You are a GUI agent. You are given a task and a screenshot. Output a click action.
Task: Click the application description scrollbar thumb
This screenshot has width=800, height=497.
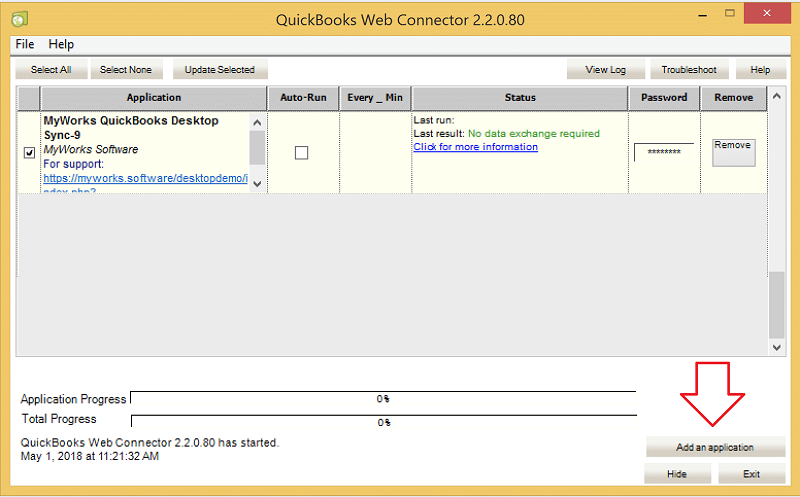[257, 147]
